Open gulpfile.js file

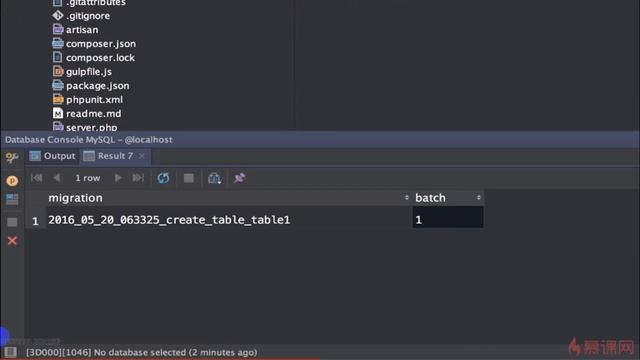tap(89, 71)
